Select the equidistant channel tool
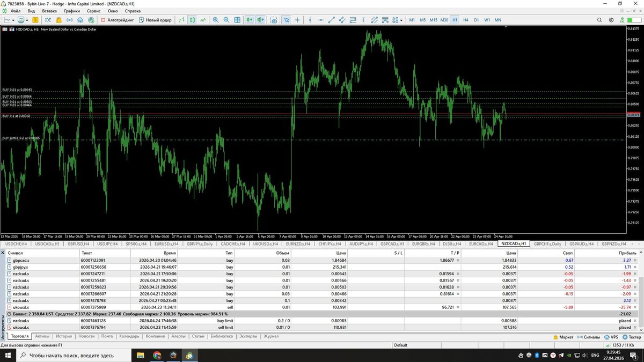This screenshot has height=362, width=644. 342,20
